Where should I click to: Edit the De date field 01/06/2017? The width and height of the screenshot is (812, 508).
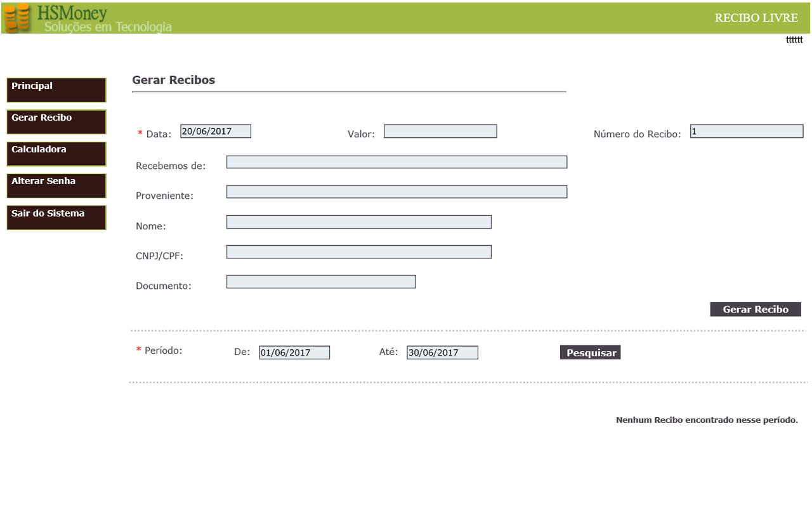point(294,352)
